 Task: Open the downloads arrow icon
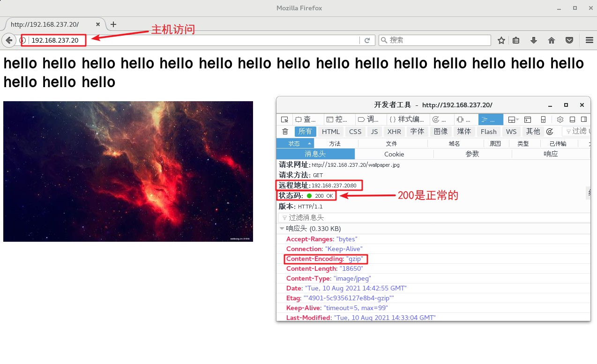pyautogui.click(x=533, y=40)
